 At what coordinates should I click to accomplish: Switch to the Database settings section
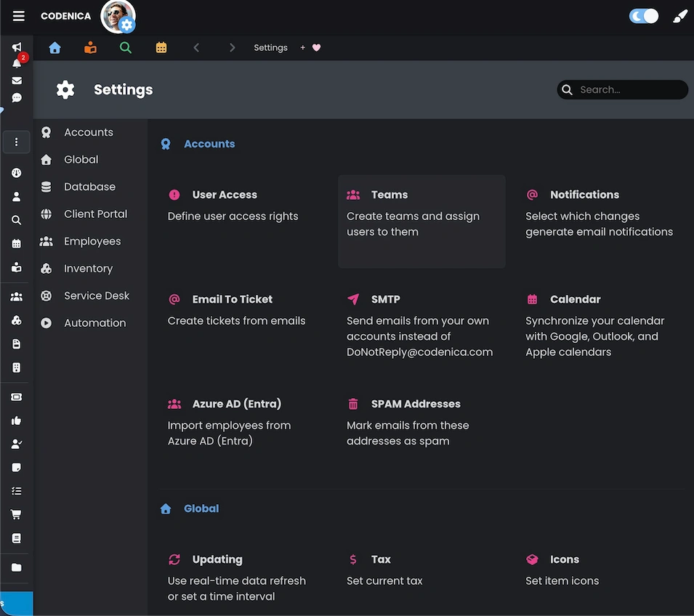90,187
